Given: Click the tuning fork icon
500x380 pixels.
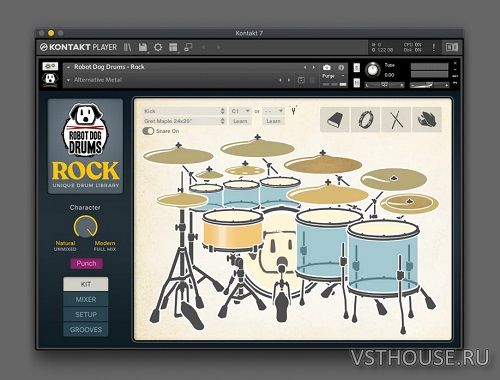Looking at the screenshot, I should coord(293,110).
